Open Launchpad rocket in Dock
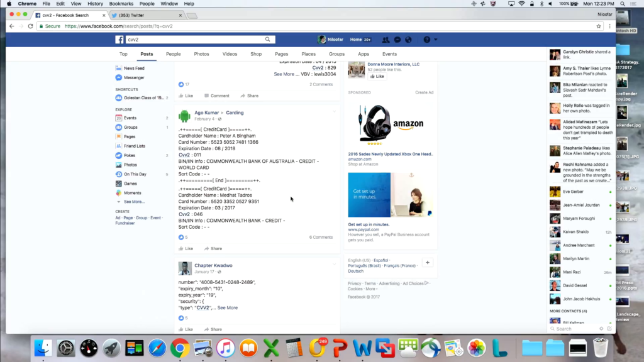The height and width of the screenshot is (362, 644). [111, 348]
